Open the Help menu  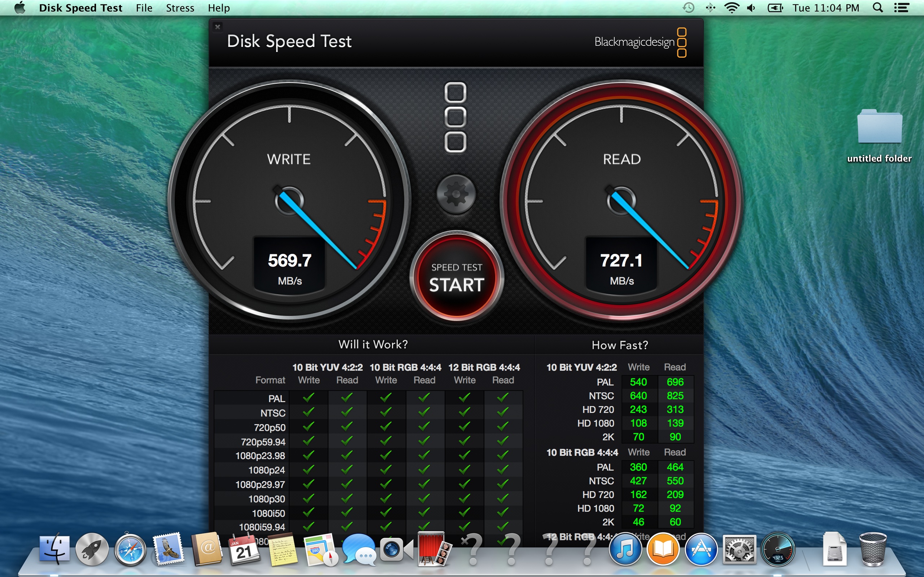219,8
